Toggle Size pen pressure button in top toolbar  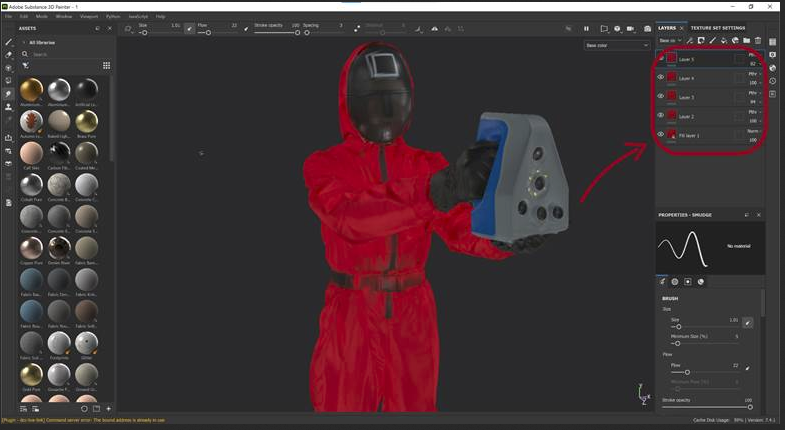coord(189,29)
